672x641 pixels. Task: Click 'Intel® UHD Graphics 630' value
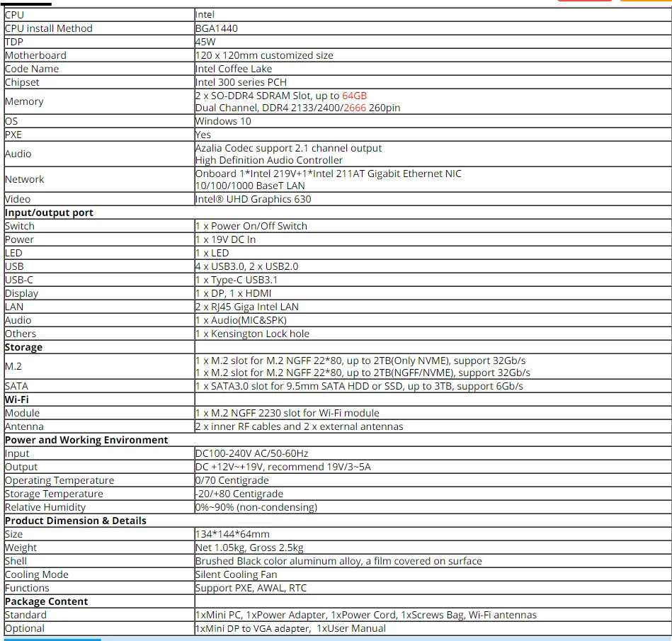(254, 199)
